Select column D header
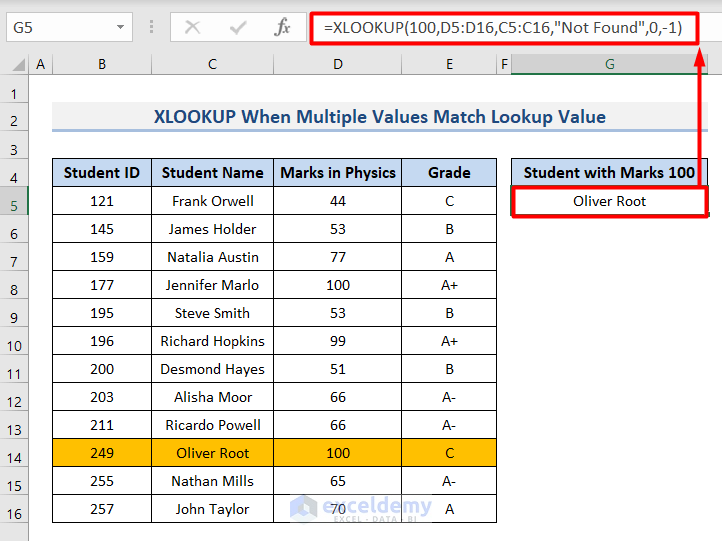This screenshot has width=722, height=541. tap(338, 65)
